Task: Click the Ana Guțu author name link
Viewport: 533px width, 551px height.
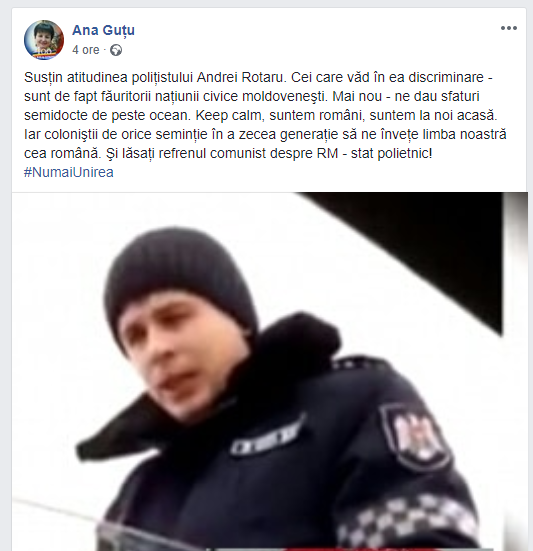Action: point(103,30)
